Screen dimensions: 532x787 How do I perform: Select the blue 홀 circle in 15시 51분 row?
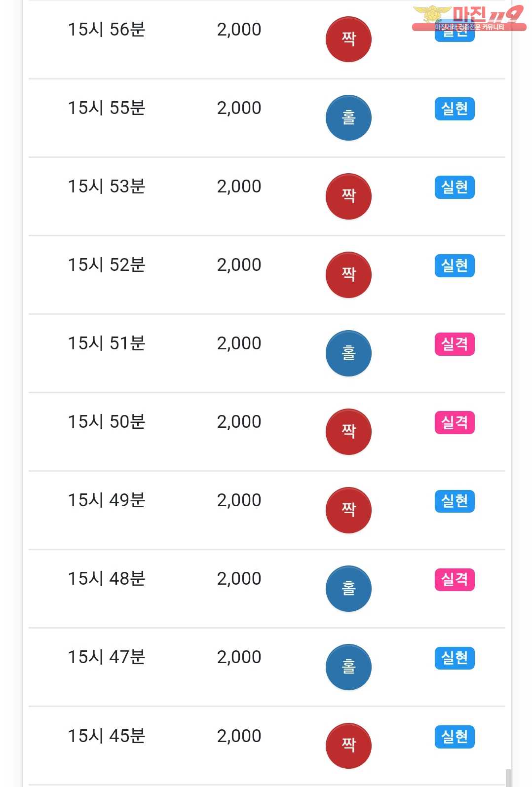click(348, 353)
